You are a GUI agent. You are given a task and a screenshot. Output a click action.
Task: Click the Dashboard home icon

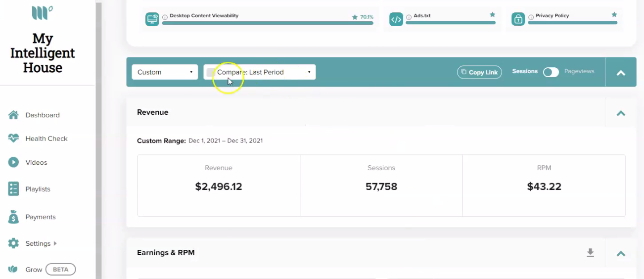[x=13, y=115]
